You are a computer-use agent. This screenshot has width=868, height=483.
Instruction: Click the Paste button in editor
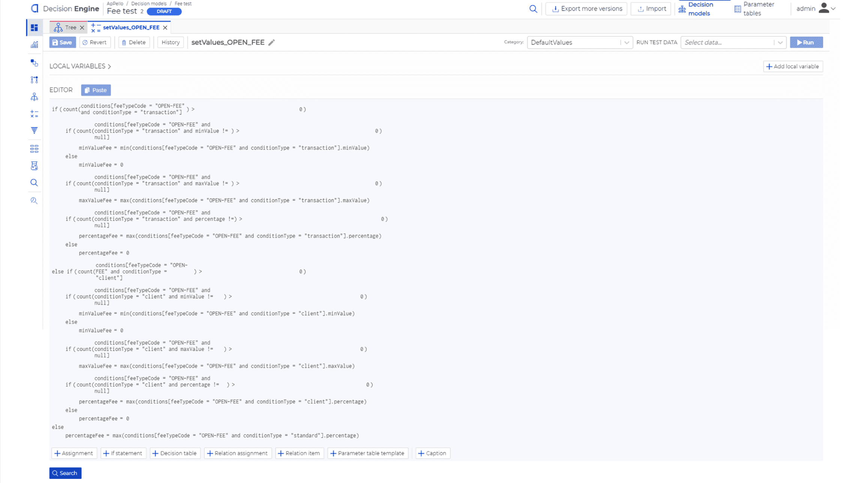(95, 90)
